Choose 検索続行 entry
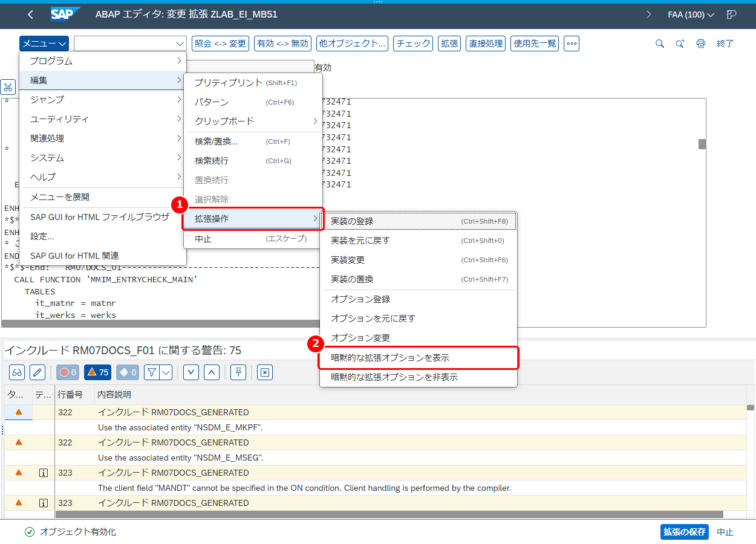 click(x=253, y=161)
